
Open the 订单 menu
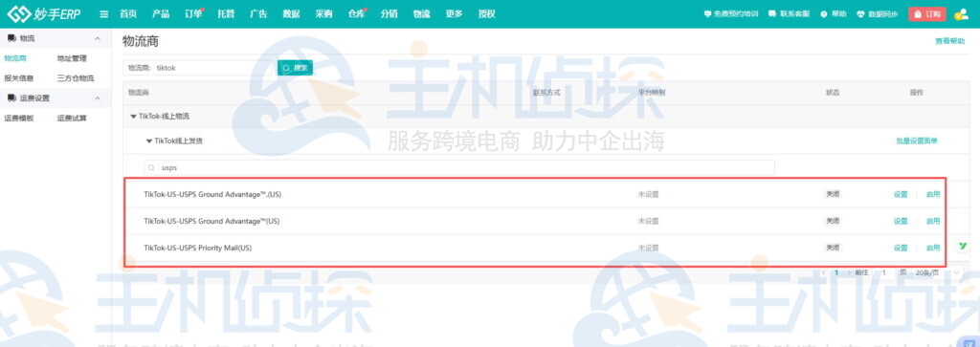[193, 13]
